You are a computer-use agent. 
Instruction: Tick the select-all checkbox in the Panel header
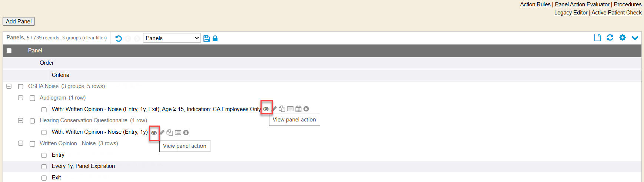tap(9, 51)
